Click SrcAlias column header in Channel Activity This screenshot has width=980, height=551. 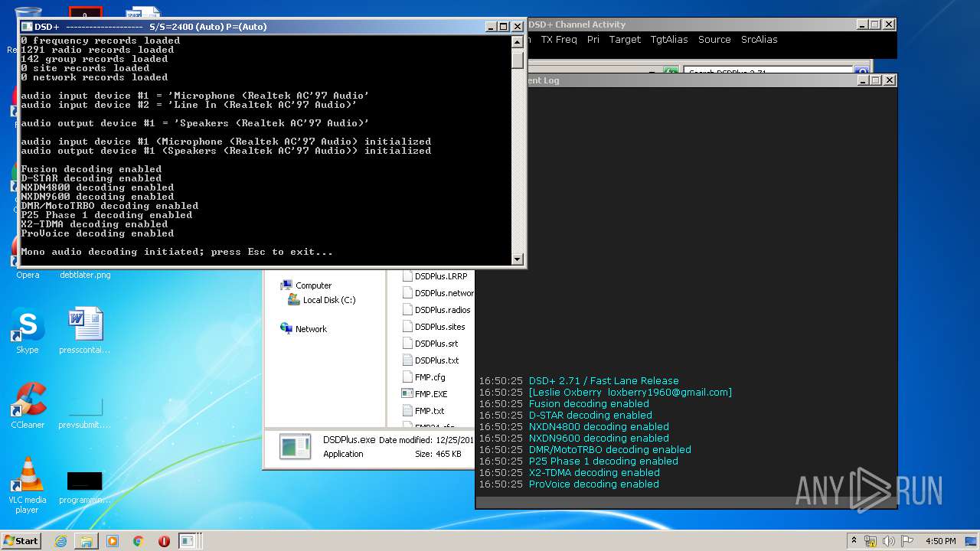coord(759,40)
